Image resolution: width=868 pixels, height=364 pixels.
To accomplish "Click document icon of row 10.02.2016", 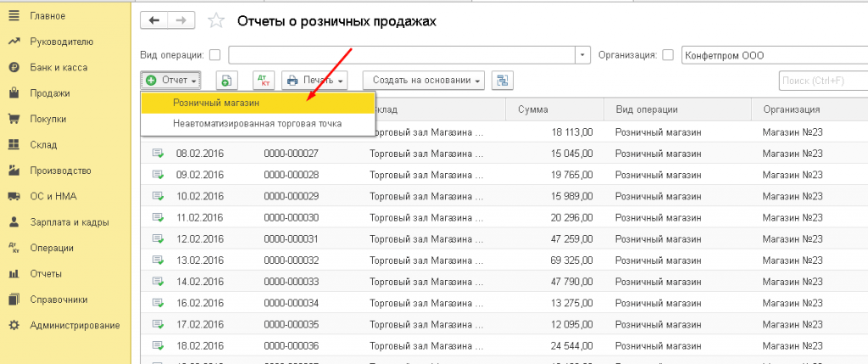I will point(159,196).
